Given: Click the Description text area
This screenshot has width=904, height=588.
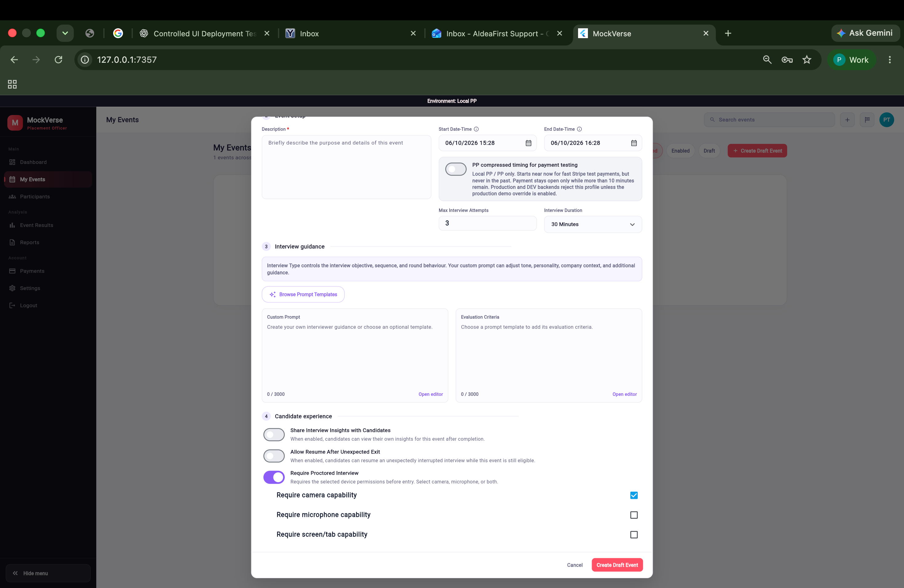Looking at the screenshot, I should click(347, 167).
